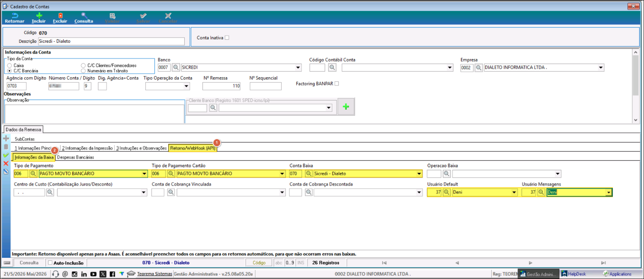Viewport: 644px width, 279px height.
Task: Open the Tipo de Pagamento lookup magnifier
Action: 33,174
